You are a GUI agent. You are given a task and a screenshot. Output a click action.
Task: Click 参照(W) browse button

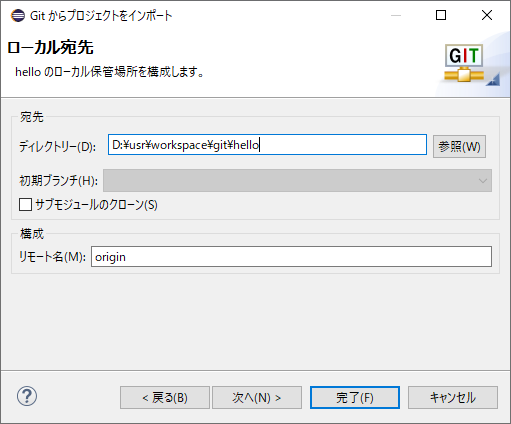coord(459,146)
